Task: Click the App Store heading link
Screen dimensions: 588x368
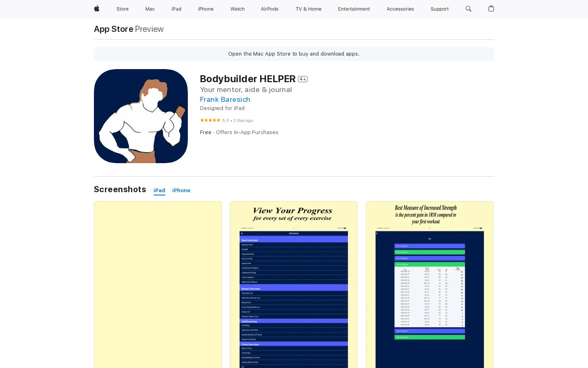Action: click(x=114, y=29)
